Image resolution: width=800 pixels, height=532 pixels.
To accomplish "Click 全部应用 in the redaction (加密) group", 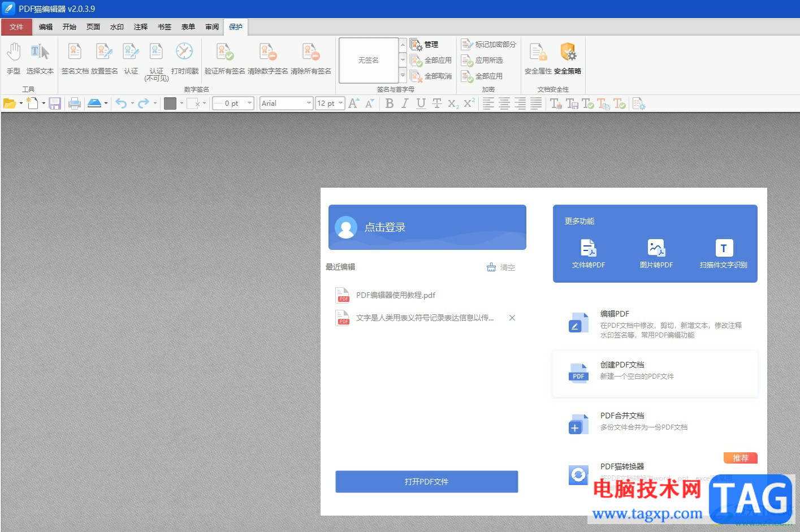I will (482, 76).
